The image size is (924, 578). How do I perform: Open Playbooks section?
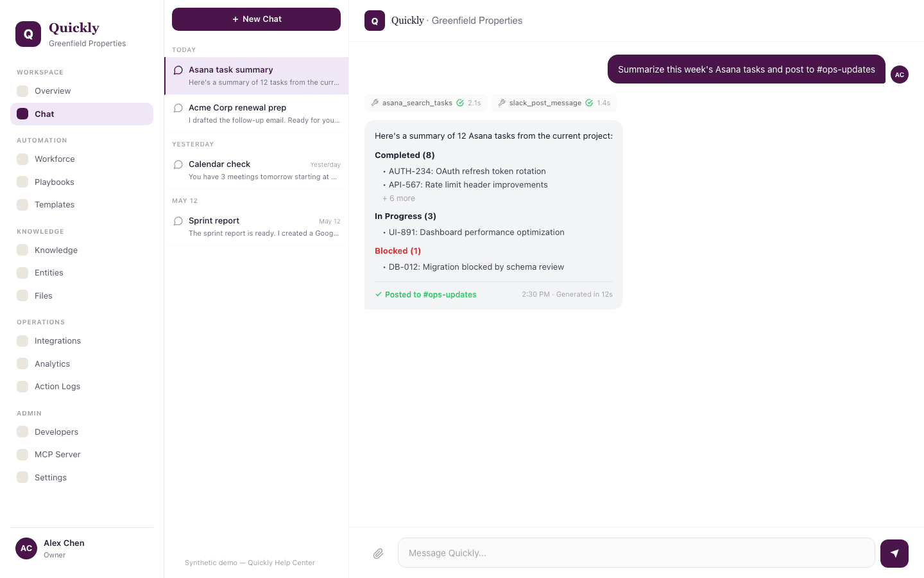tap(81, 182)
